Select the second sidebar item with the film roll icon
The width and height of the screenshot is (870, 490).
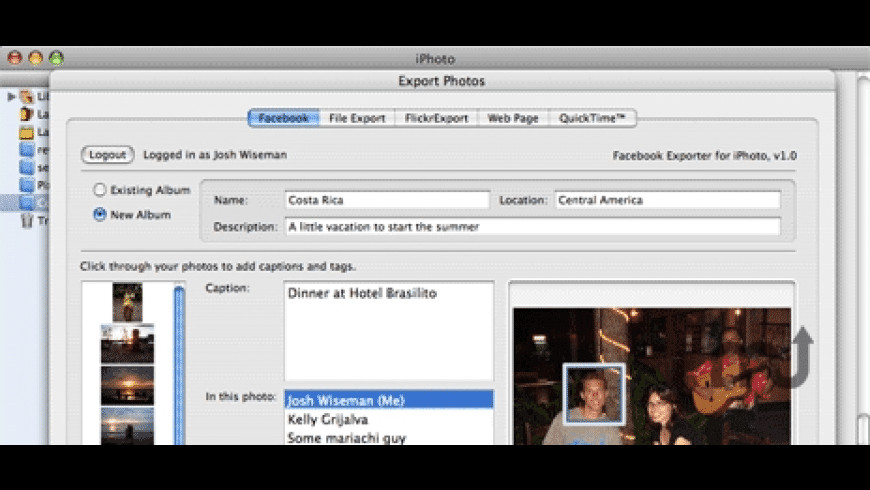coord(26,114)
